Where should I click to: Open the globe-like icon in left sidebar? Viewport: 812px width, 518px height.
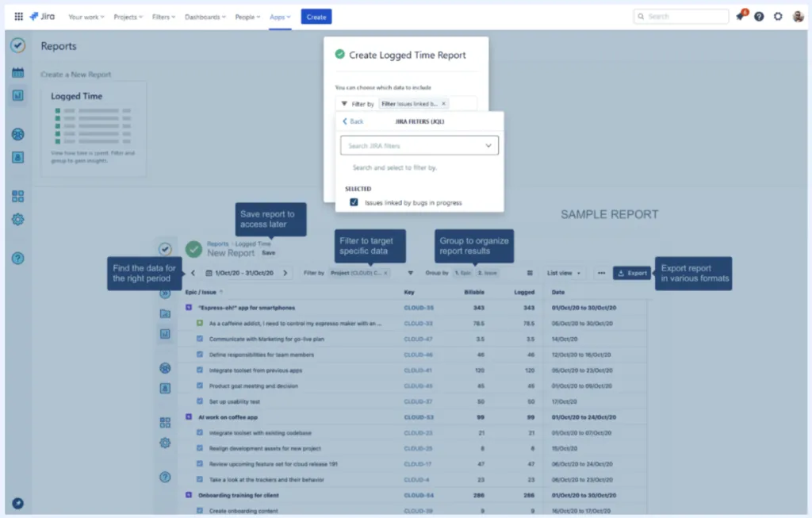[x=17, y=134]
